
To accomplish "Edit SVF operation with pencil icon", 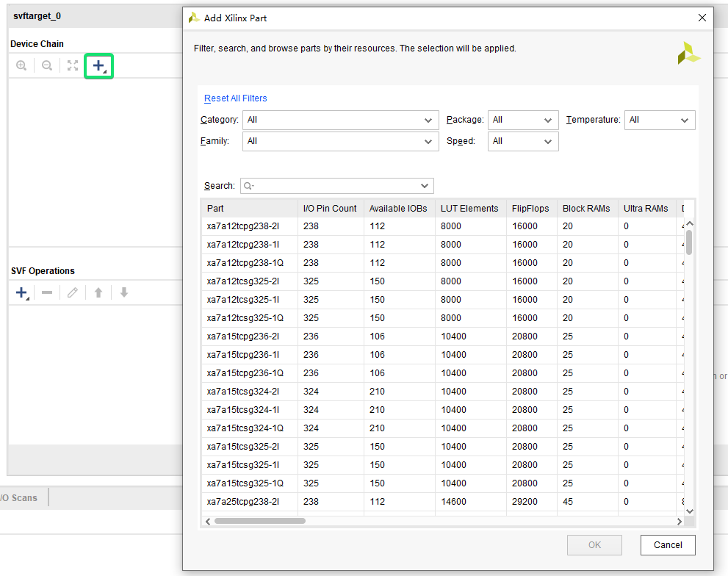I will [73, 292].
